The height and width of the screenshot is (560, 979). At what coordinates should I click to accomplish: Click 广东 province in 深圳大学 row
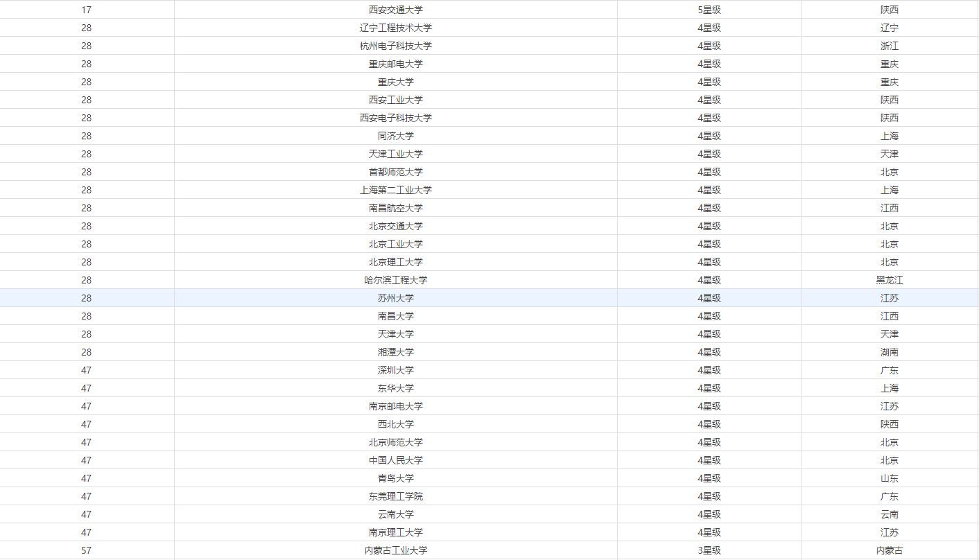tap(890, 370)
